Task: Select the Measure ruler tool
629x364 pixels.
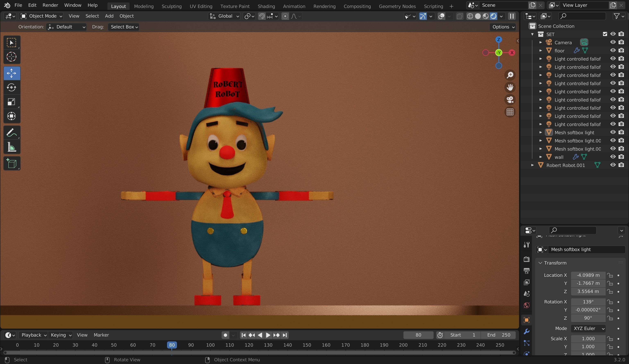Action: pos(11,147)
